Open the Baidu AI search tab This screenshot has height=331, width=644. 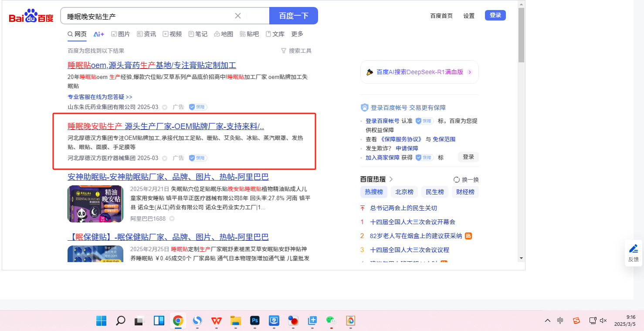click(x=99, y=34)
